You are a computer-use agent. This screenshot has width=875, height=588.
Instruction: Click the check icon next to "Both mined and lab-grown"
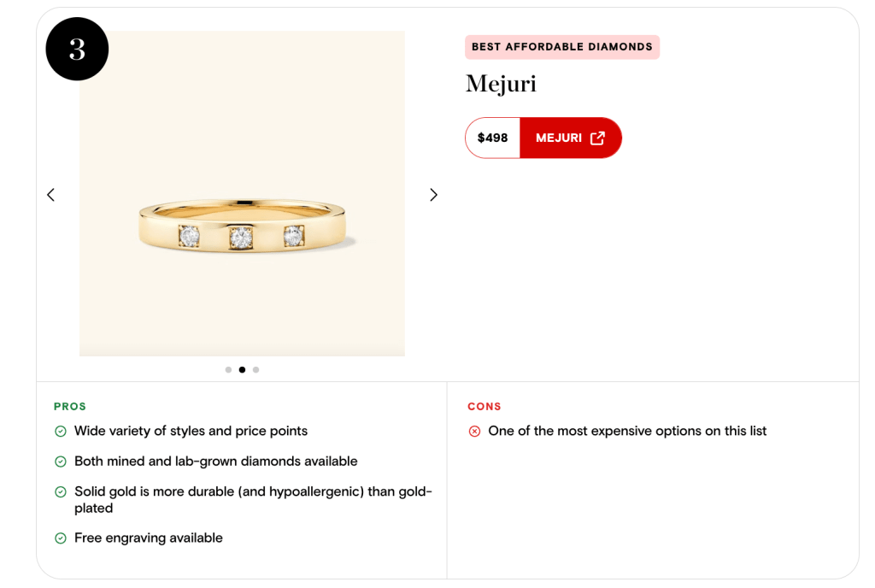tap(61, 462)
